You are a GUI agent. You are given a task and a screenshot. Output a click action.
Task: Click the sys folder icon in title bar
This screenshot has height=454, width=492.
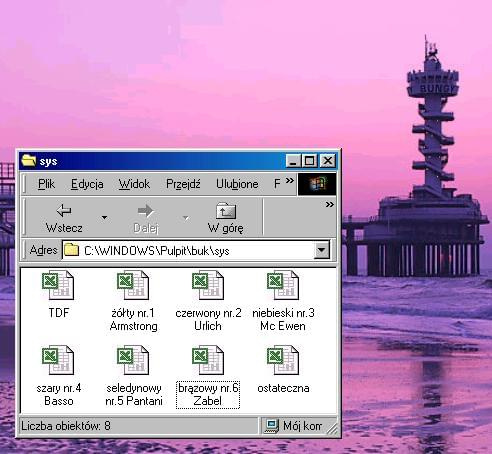coord(29,161)
